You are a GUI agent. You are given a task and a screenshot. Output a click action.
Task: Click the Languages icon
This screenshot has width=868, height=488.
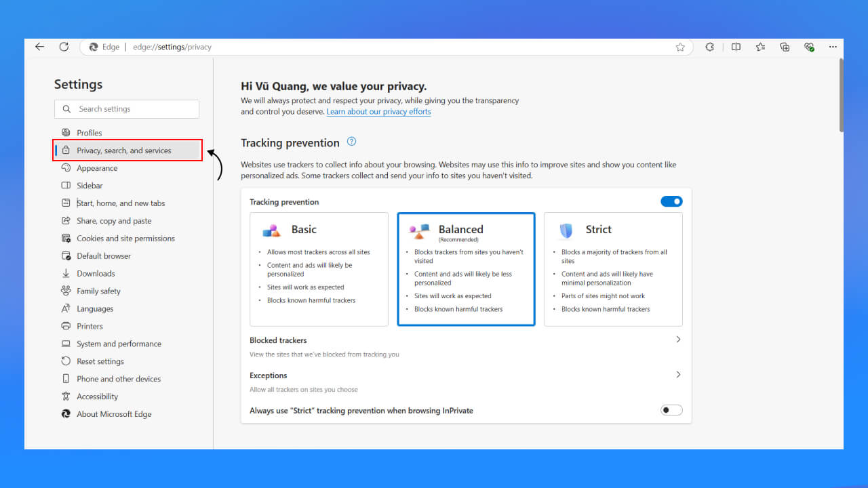(x=66, y=309)
